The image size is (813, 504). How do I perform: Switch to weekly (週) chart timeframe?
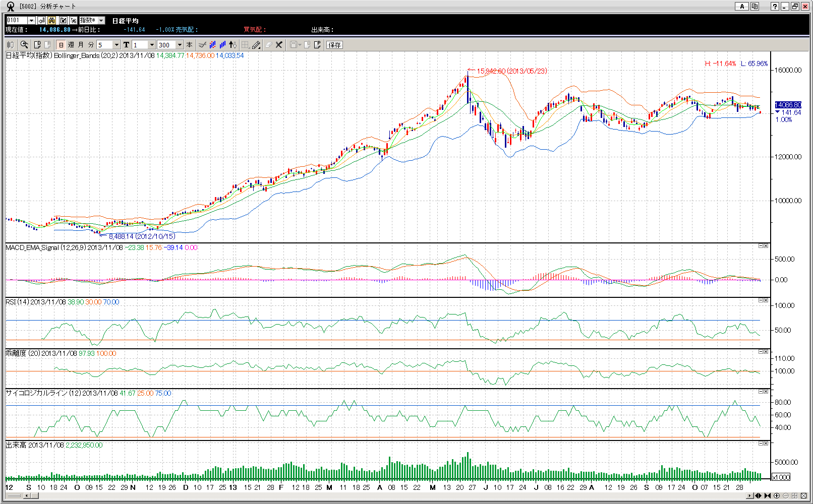click(71, 45)
